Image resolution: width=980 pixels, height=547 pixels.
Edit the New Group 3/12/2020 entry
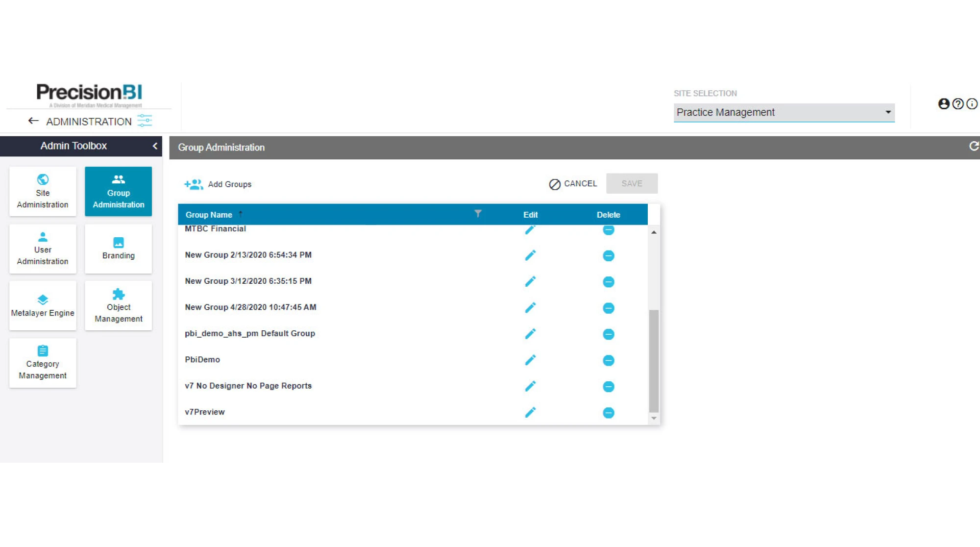pos(530,281)
